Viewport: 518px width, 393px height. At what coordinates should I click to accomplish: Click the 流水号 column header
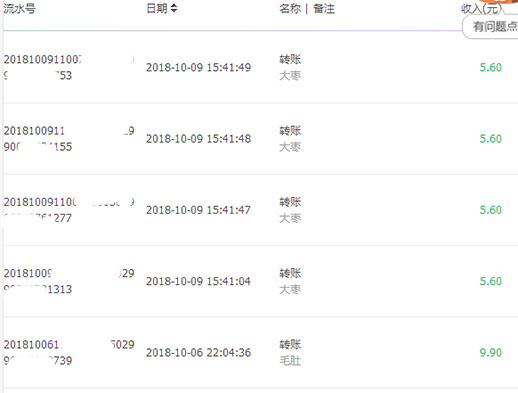pos(20,9)
